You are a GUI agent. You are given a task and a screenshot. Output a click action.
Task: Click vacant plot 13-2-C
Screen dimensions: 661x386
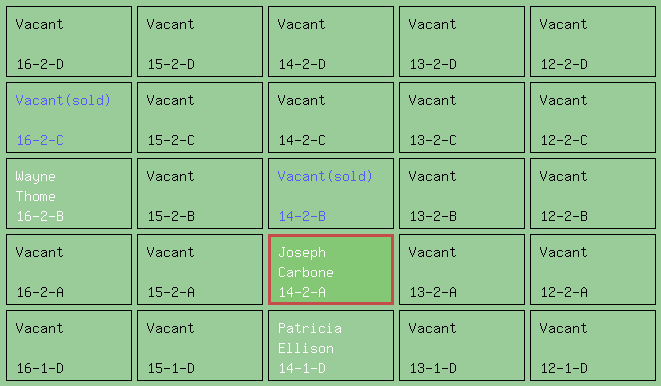pyautogui.click(x=462, y=118)
